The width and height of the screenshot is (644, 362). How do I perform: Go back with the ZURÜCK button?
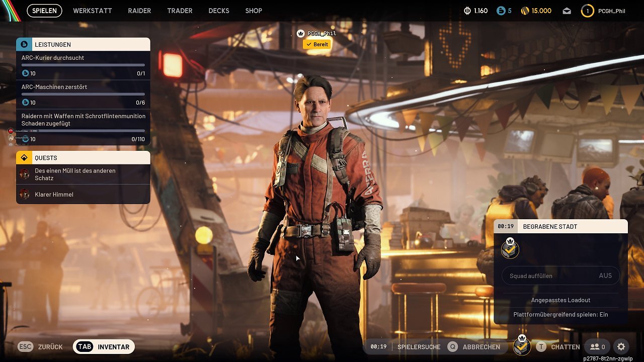point(50,346)
